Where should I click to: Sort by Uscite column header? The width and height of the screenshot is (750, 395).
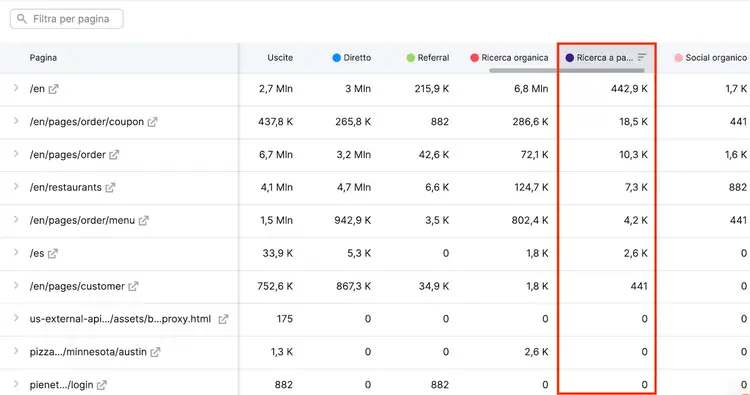tap(280, 58)
